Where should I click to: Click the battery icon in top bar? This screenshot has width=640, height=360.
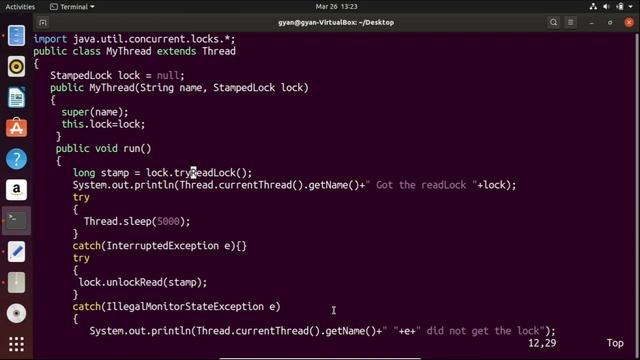pyautogui.click(x=620, y=7)
